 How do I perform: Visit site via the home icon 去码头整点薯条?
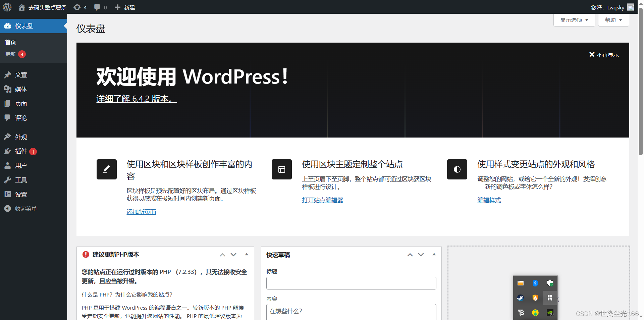(x=43, y=7)
